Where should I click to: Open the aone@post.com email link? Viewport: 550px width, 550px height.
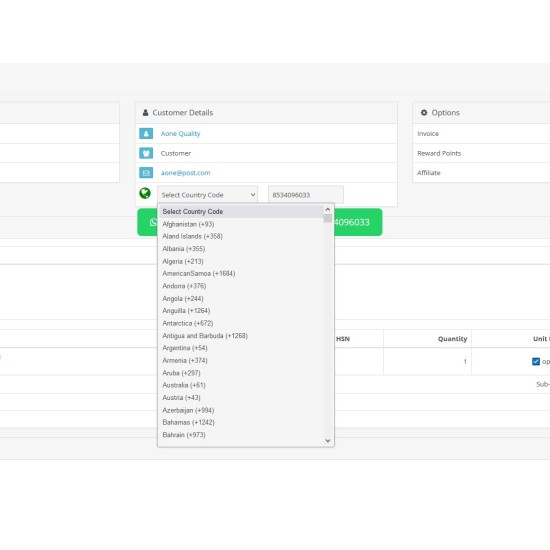tap(186, 173)
